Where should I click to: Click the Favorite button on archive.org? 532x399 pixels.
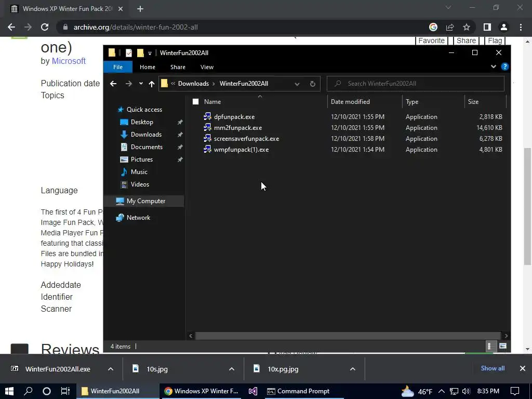coord(431,41)
